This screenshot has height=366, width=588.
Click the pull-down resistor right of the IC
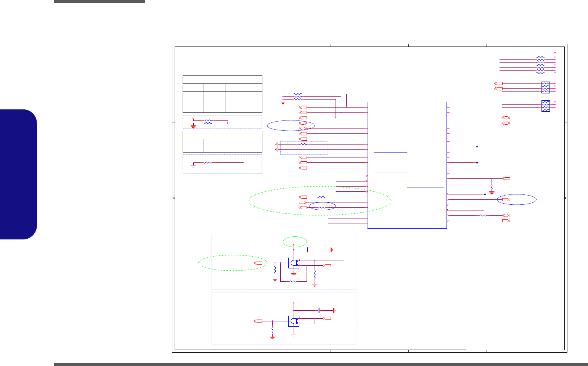pyautogui.click(x=492, y=185)
